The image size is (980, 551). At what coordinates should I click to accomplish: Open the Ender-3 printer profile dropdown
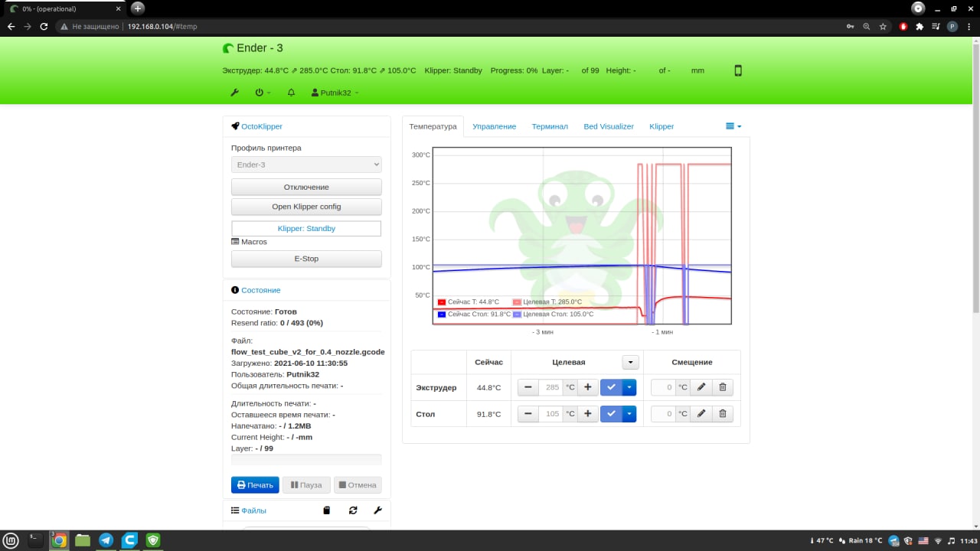(x=306, y=165)
